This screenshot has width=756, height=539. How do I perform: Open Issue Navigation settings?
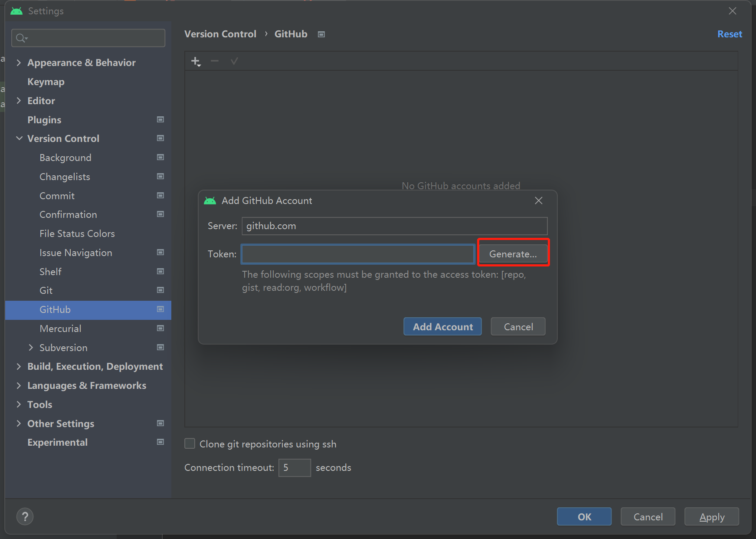pyautogui.click(x=76, y=253)
